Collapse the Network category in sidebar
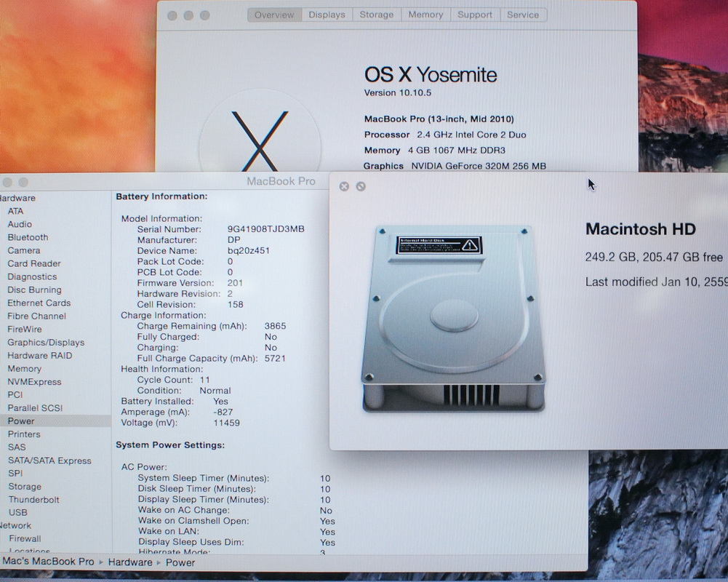Image resolution: width=728 pixels, height=582 pixels. (x=15, y=526)
